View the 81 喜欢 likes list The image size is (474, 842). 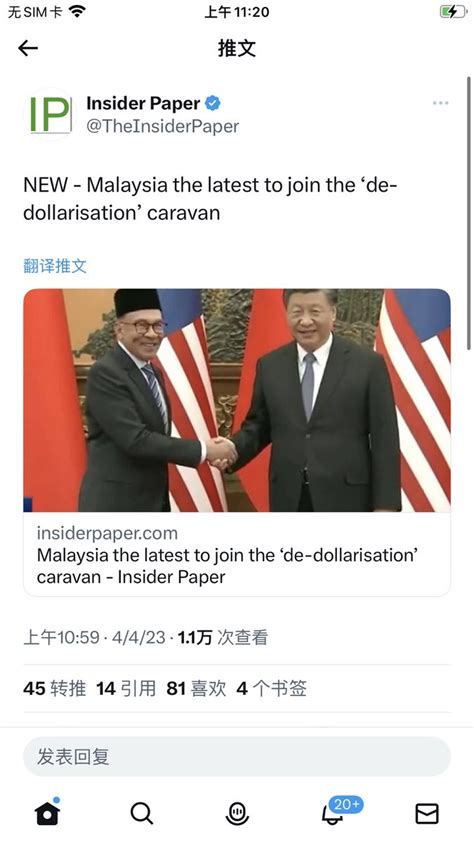(x=196, y=688)
